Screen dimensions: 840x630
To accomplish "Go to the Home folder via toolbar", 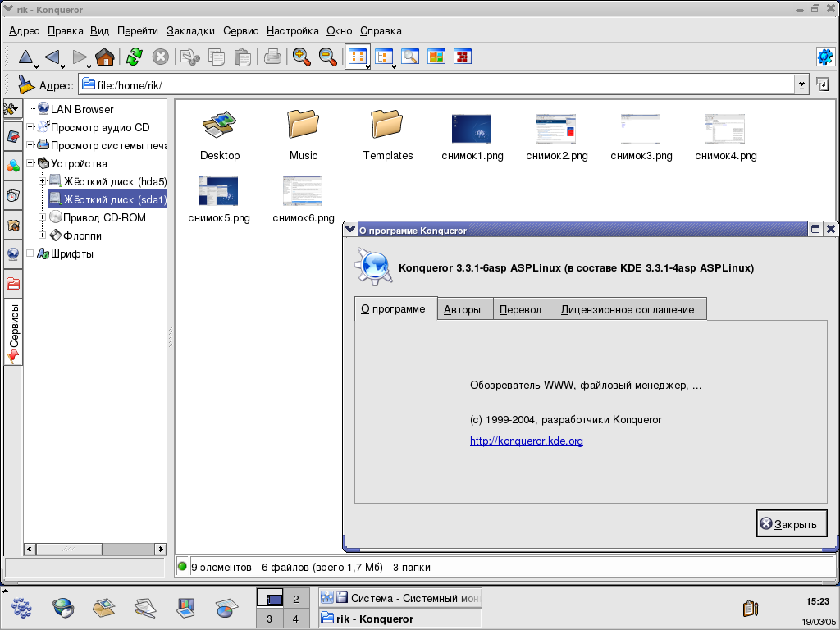I will [105, 57].
